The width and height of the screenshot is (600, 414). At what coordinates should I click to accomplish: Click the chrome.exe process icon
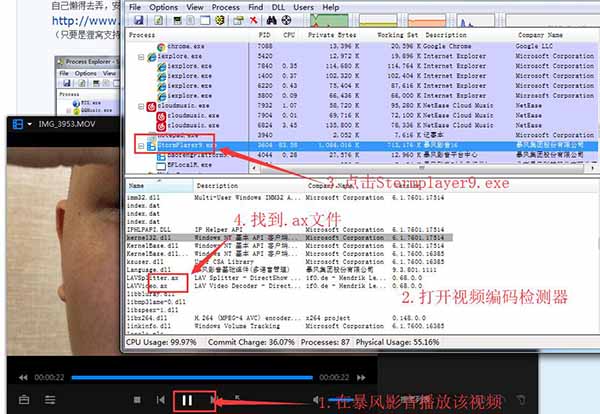161,47
